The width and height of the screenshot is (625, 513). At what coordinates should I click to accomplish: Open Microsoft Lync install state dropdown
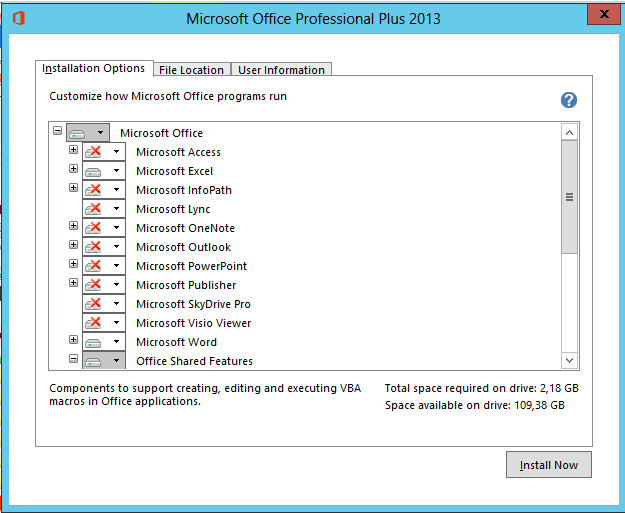(104, 209)
